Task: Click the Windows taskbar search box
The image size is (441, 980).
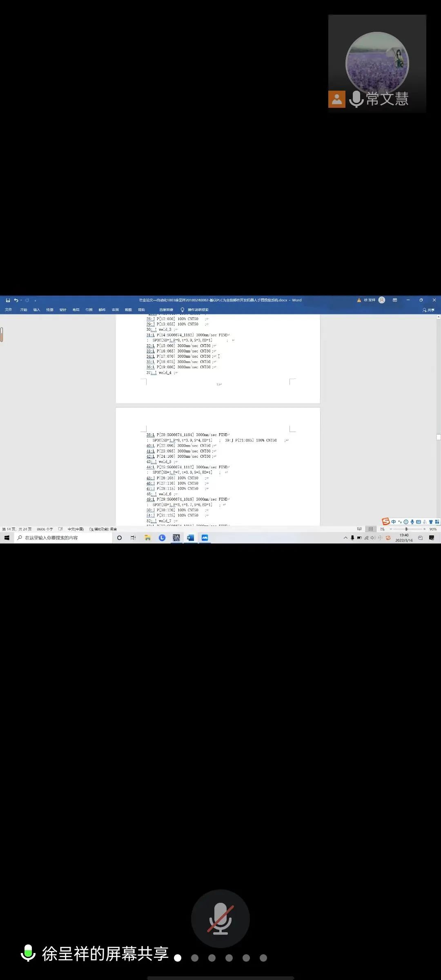Action: point(63,538)
